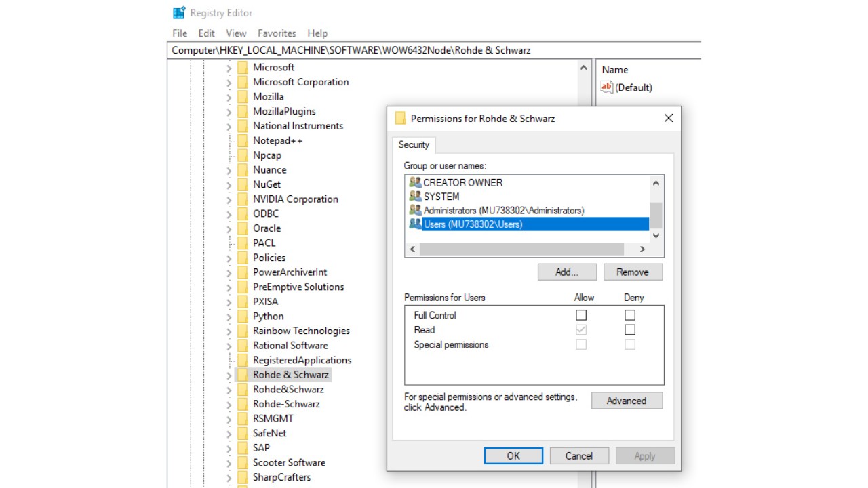Viewport: 868px width, 488px height.
Task: Click the Notepad++ folder icon
Action: tap(243, 140)
